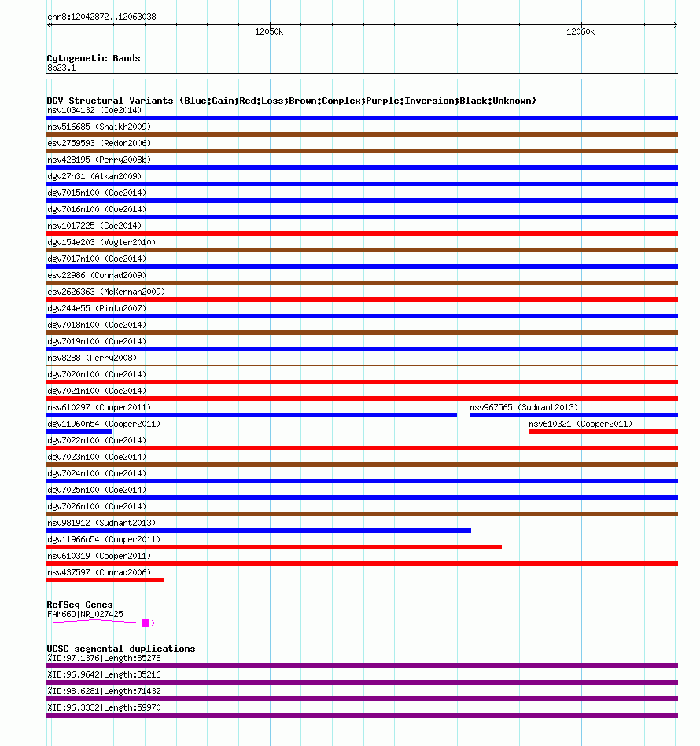This screenshot has height=746, width=700.
Task: Click the RefSeq Genes track heading
Action: 79,605
